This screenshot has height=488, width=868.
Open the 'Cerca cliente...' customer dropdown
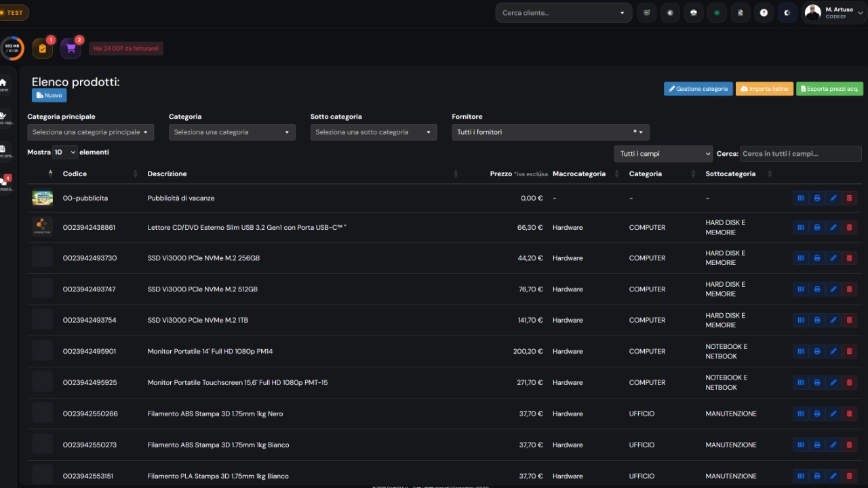(564, 13)
